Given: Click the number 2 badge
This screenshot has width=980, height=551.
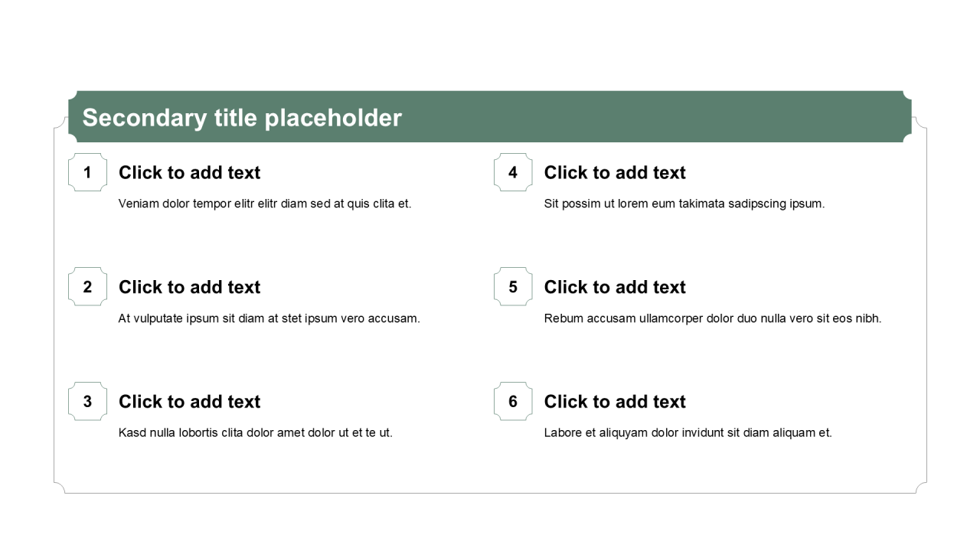Looking at the screenshot, I should (87, 287).
